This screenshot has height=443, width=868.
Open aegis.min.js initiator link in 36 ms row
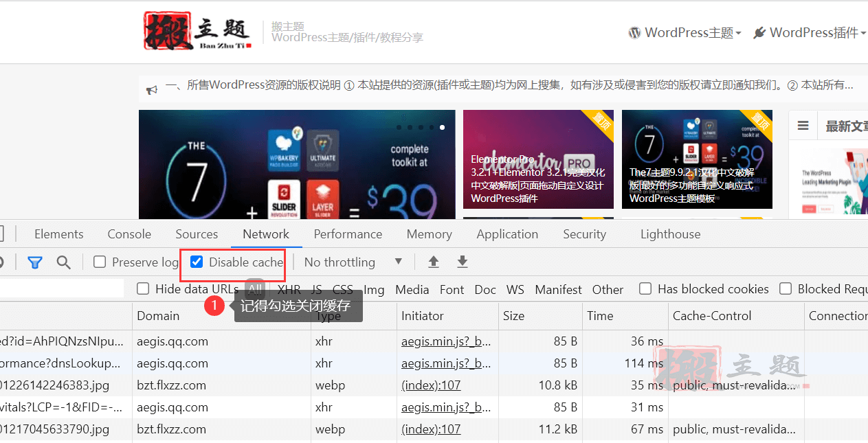click(x=446, y=341)
